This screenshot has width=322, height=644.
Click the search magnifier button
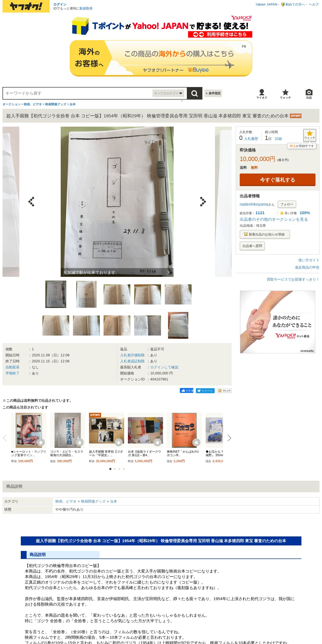pyautogui.click(x=194, y=93)
